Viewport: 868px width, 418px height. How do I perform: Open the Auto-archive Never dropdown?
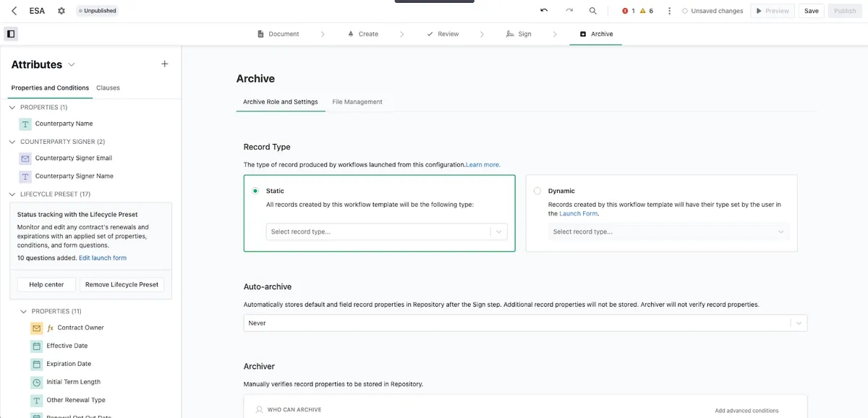coord(525,323)
